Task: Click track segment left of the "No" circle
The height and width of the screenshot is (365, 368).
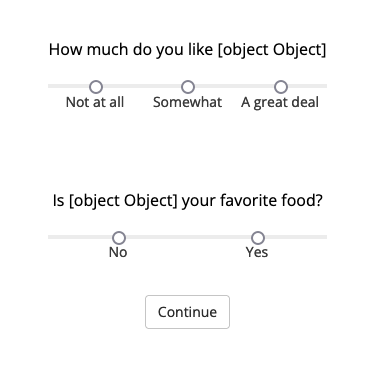Action: click(80, 237)
